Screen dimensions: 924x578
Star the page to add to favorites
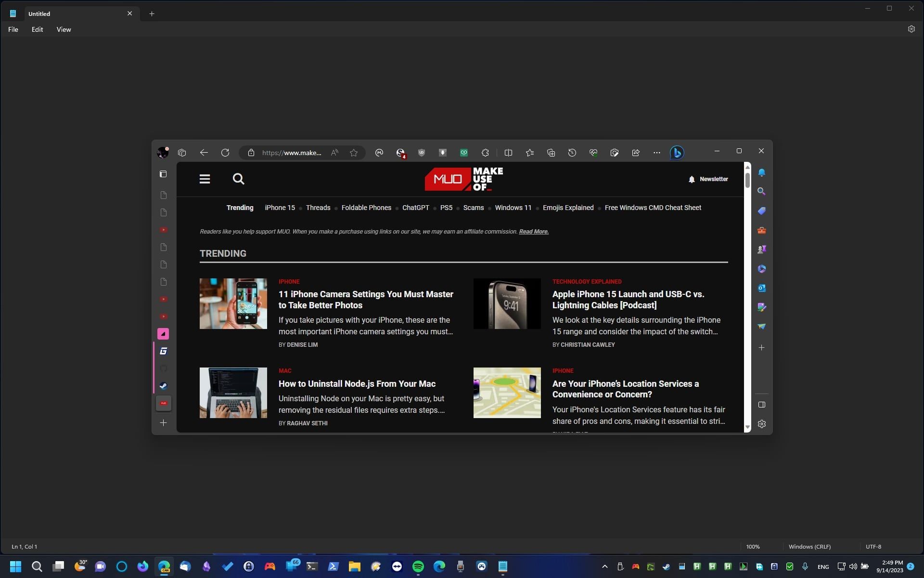pos(354,153)
